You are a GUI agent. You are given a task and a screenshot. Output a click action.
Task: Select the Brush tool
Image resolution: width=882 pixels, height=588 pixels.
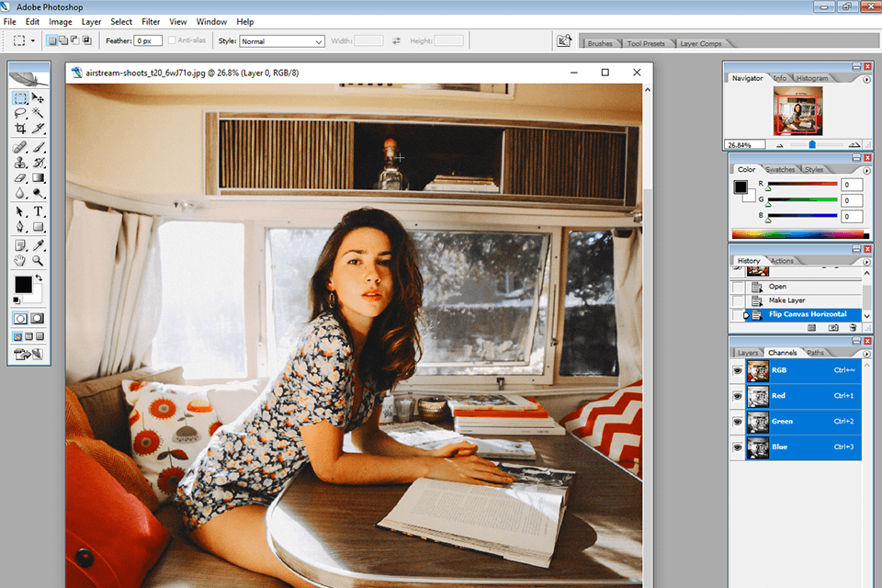[x=38, y=147]
